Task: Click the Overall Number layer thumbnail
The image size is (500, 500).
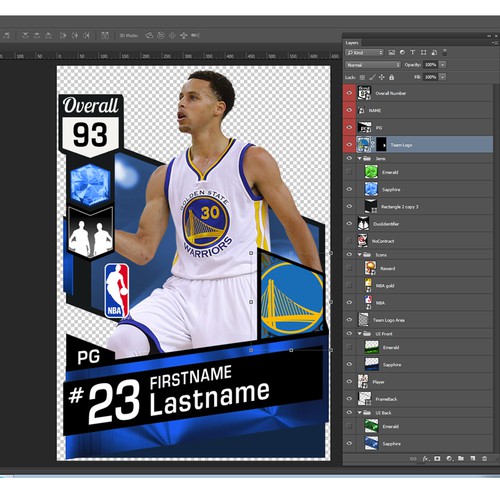Action: pos(364,93)
